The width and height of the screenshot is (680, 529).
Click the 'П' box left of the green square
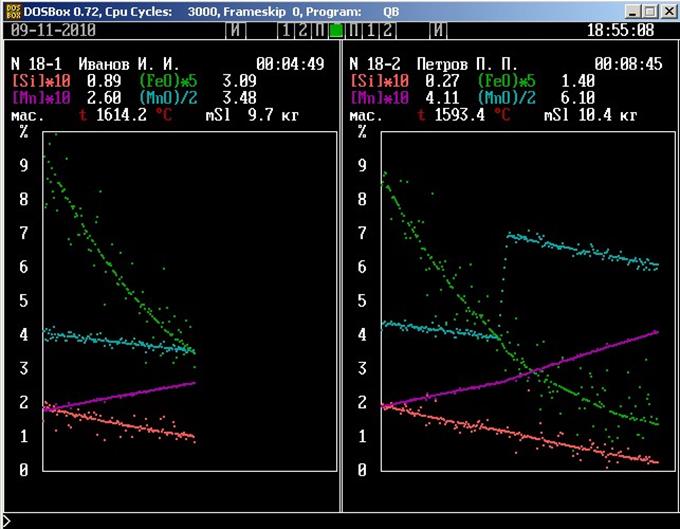(320, 30)
